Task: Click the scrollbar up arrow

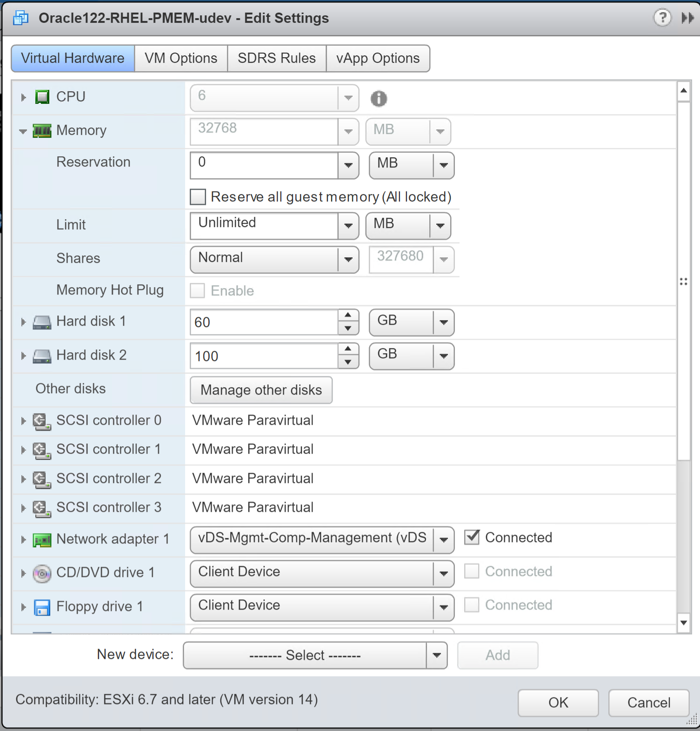Action: coord(684,91)
